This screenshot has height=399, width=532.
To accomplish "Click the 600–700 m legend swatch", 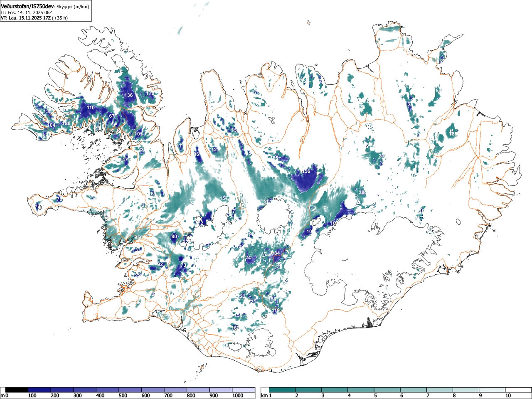I will point(153,390).
